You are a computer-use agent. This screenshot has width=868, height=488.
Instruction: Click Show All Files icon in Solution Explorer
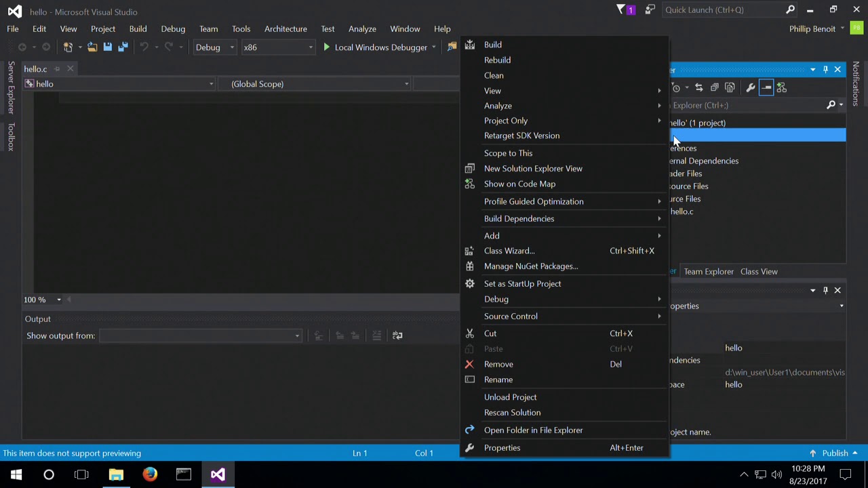tap(730, 87)
